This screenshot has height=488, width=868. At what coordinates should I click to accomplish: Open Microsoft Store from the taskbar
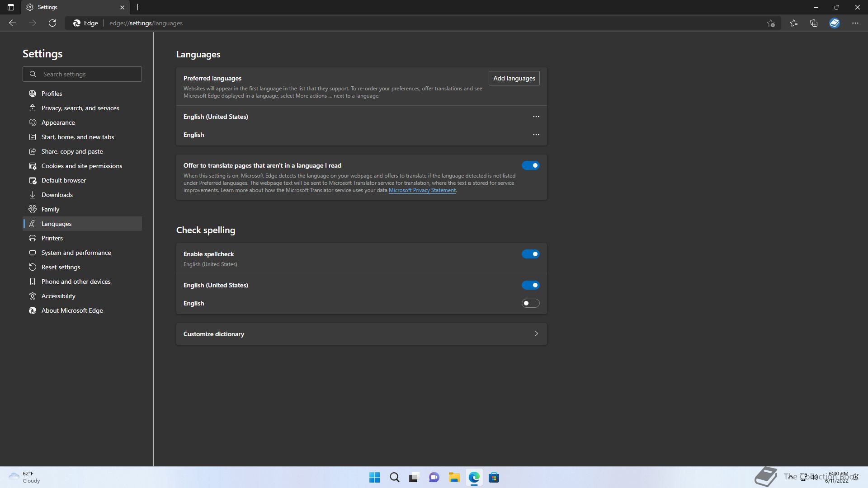coord(494,478)
